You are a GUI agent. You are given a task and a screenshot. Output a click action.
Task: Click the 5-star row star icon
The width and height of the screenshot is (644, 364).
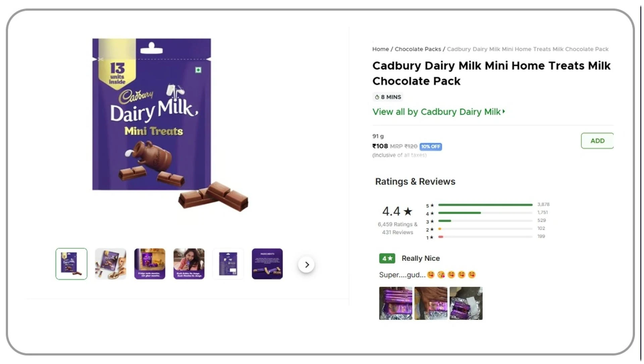(x=432, y=204)
